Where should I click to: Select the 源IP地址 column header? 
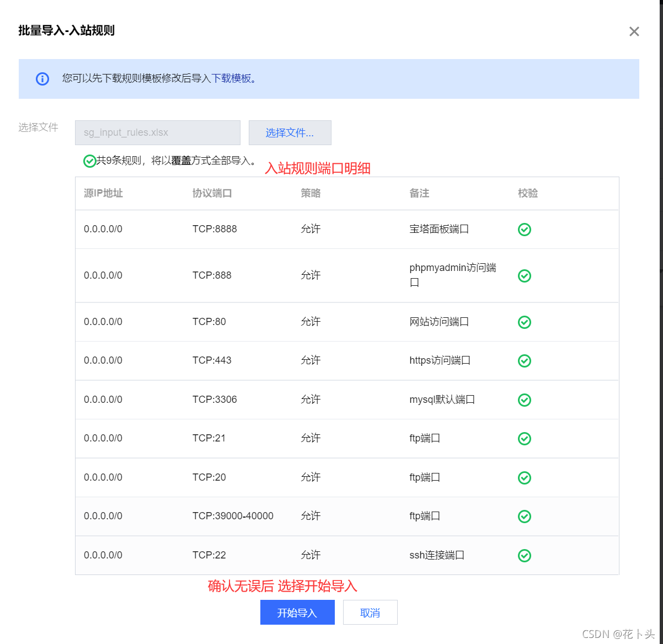[x=103, y=193]
